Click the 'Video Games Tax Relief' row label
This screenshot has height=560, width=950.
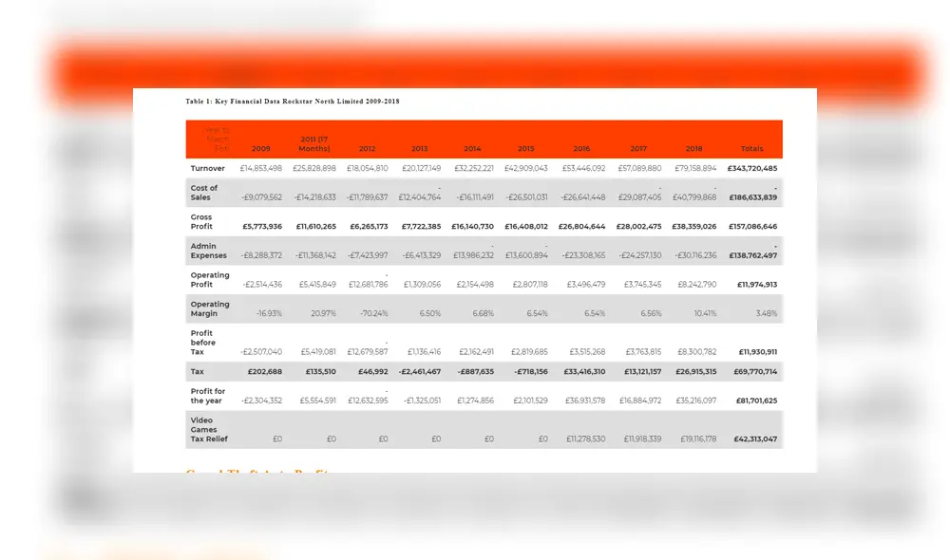pyautogui.click(x=209, y=430)
